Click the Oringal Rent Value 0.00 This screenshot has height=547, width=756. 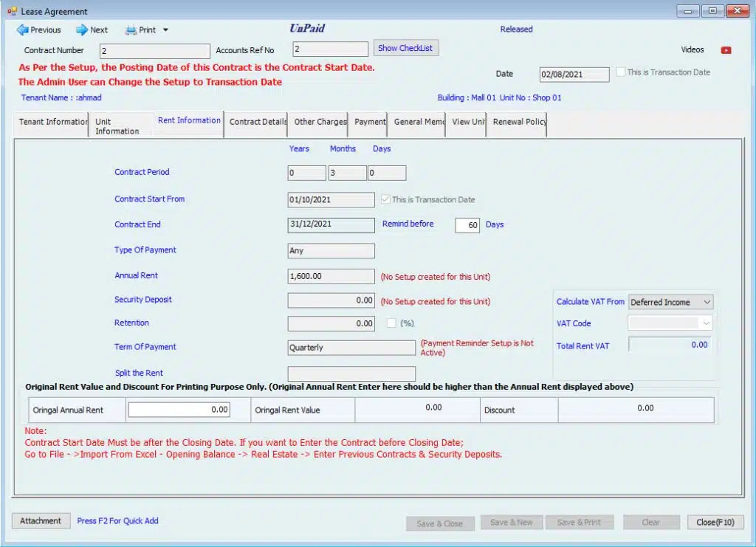[x=433, y=407]
